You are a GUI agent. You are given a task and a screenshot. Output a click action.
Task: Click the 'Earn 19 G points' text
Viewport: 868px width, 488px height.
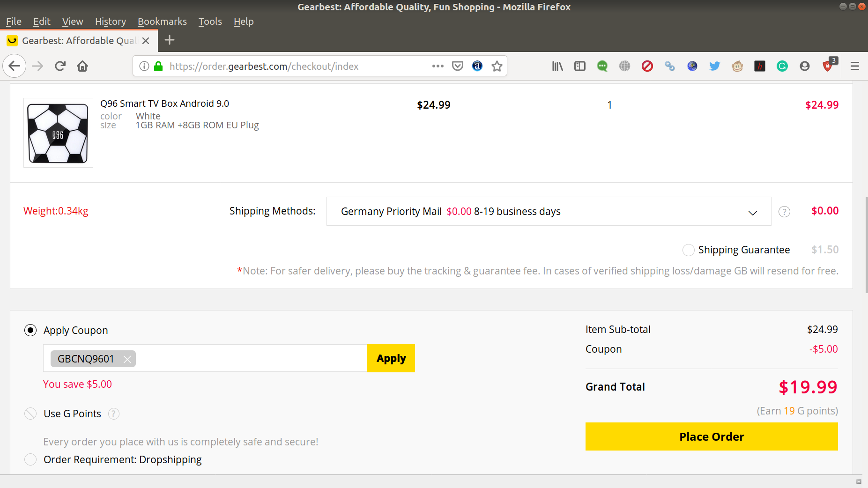click(797, 411)
